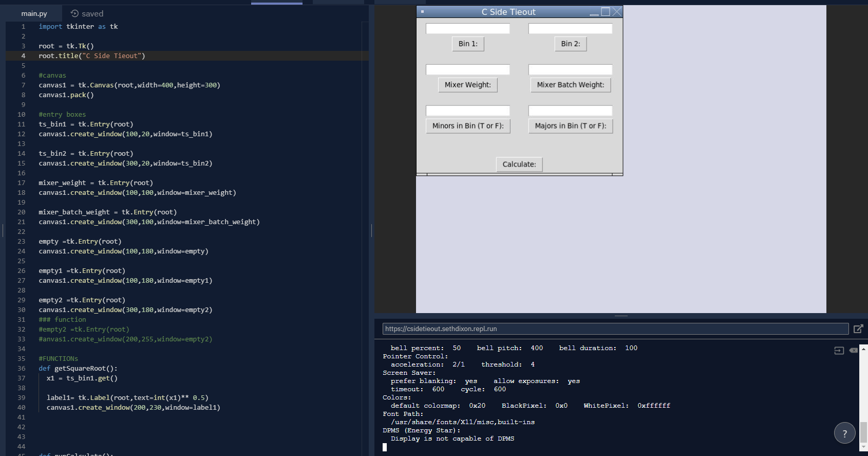Click the root.title("C Side Tieout") code line
Image resolution: width=868 pixels, height=456 pixels.
point(92,56)
